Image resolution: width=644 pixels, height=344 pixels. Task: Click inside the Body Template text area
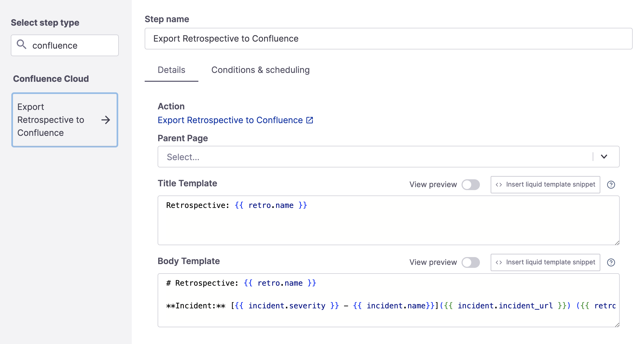(x=388, y=300)
